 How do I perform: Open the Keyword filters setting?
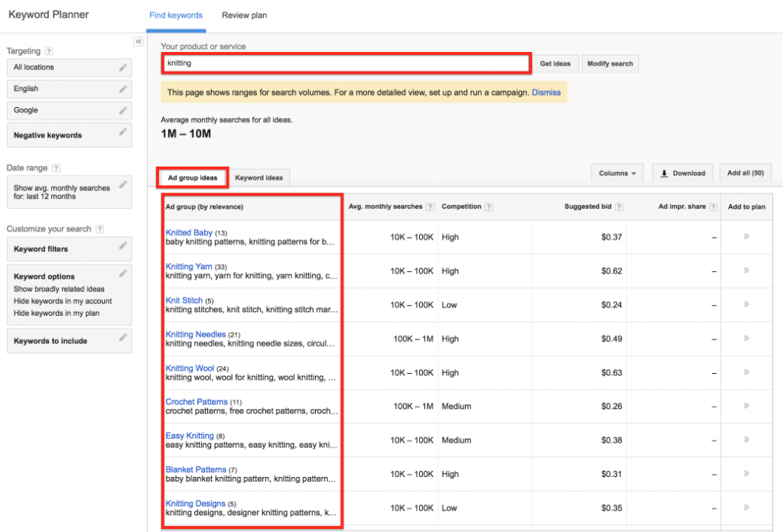(70, 249)
